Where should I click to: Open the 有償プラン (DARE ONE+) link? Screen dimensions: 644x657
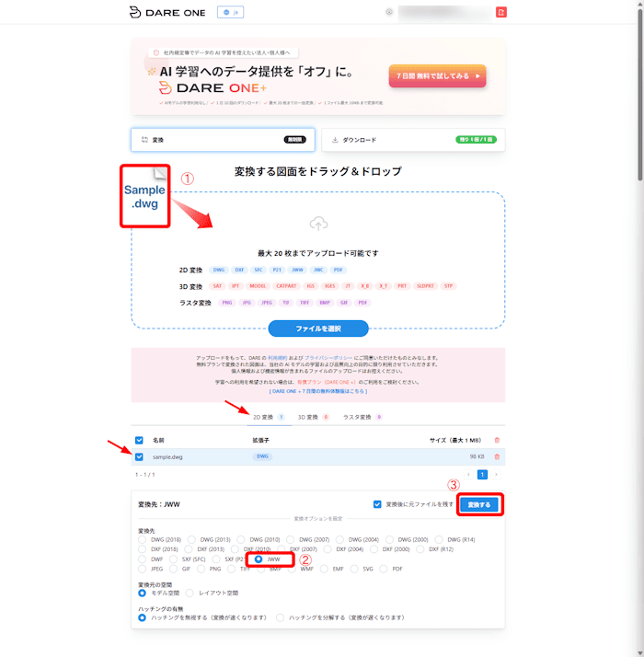pos(327,382)
